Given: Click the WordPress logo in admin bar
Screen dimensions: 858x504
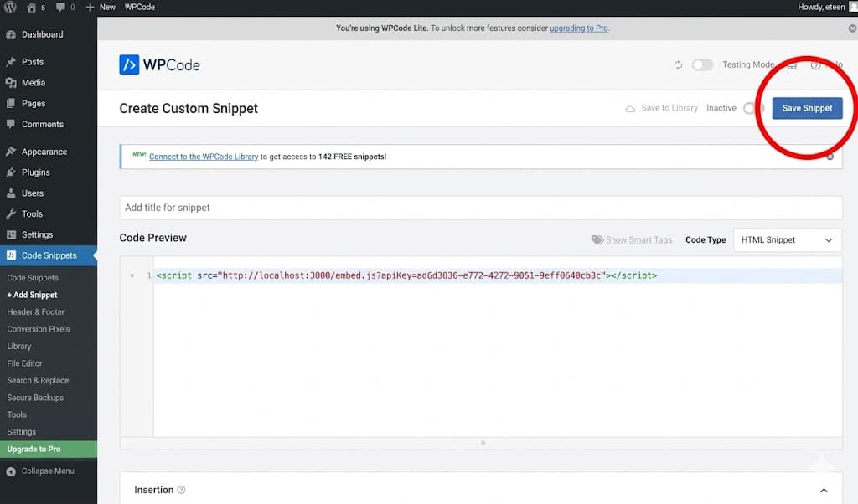Looking at the screenshot, I should click(x=9, y=7).
